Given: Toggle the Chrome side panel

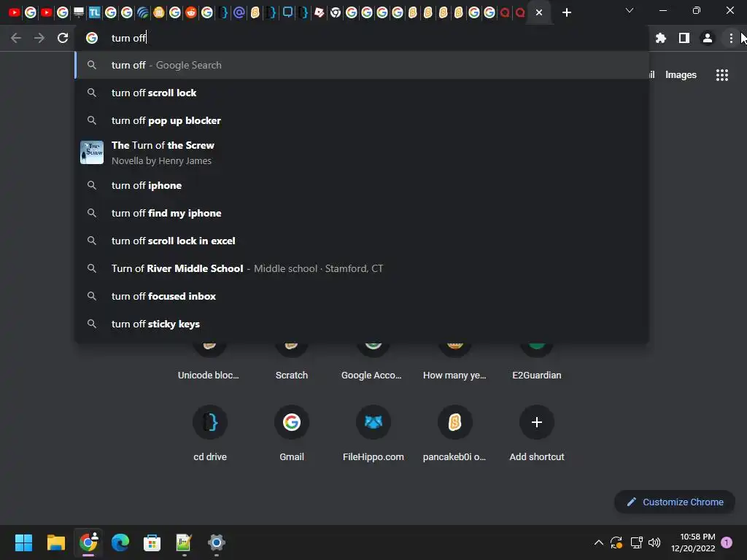Looking at the screenshot, I should [x=684, y=38].
